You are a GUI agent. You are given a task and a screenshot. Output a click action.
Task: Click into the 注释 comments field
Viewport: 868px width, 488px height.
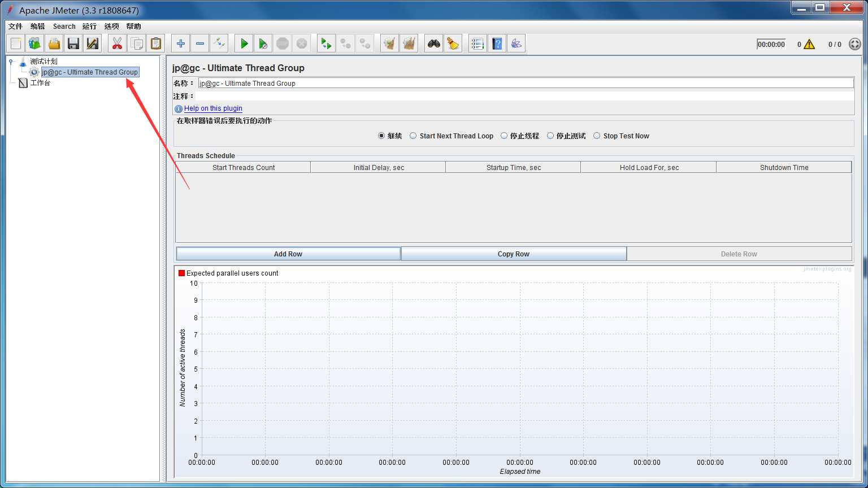pos(526,96)
